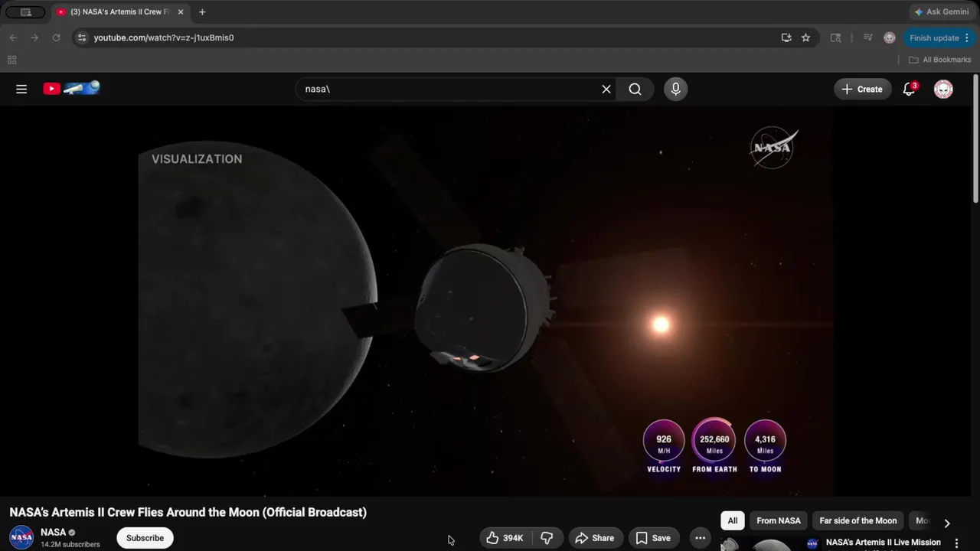Open tab search button at left
Viewport: 980px width, 551px height.
pos(25,12)
